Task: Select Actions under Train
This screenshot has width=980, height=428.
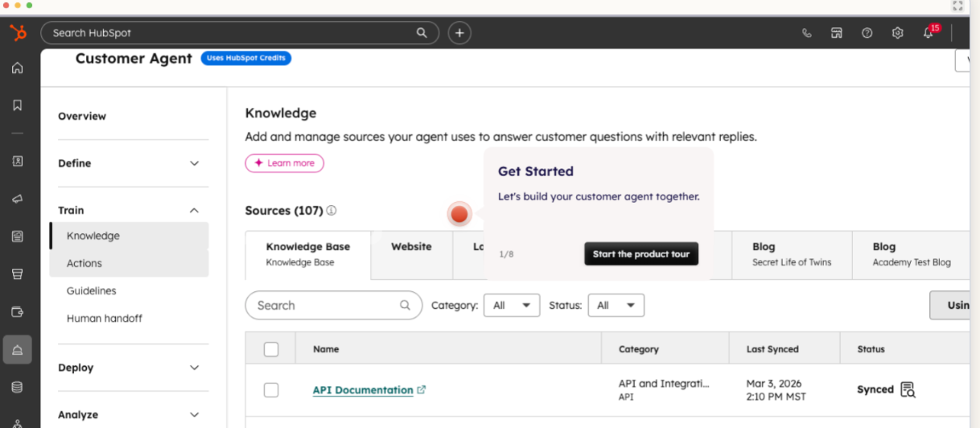Action: click(129, 263)
